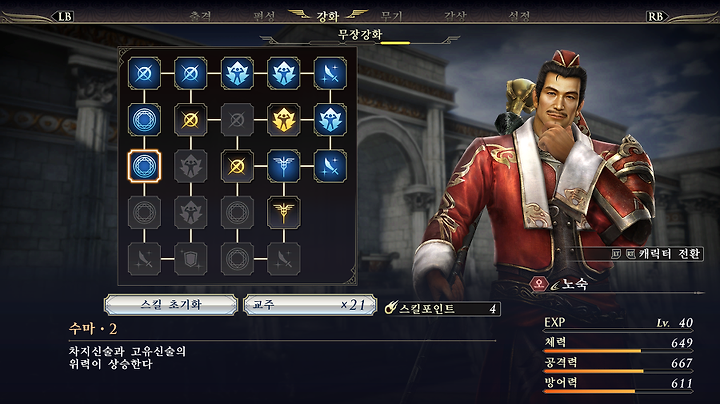Switch to the 편성 tab

click(x=264, y=17)
